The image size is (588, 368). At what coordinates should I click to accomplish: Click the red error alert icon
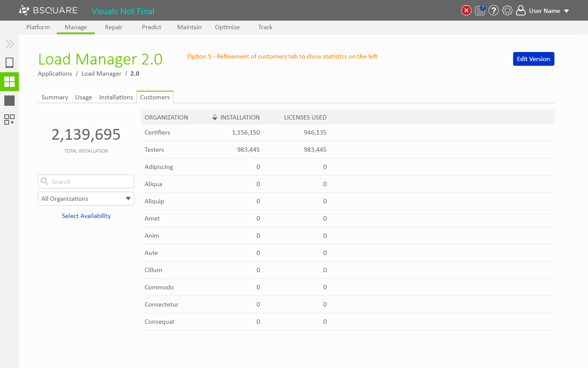coord(466,11)
